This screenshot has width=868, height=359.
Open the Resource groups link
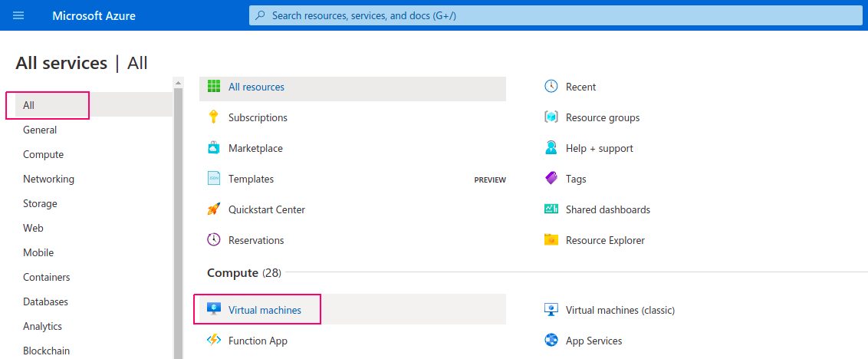(603, 117)
